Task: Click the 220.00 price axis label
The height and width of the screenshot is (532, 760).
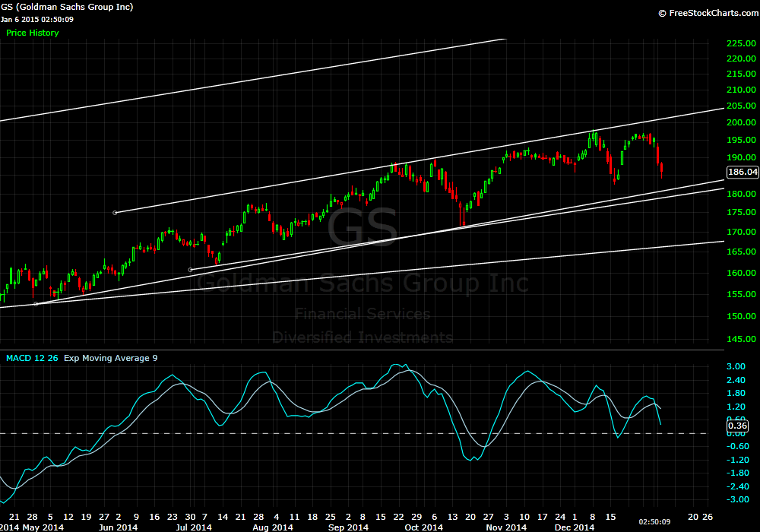Action: (741, 59)
